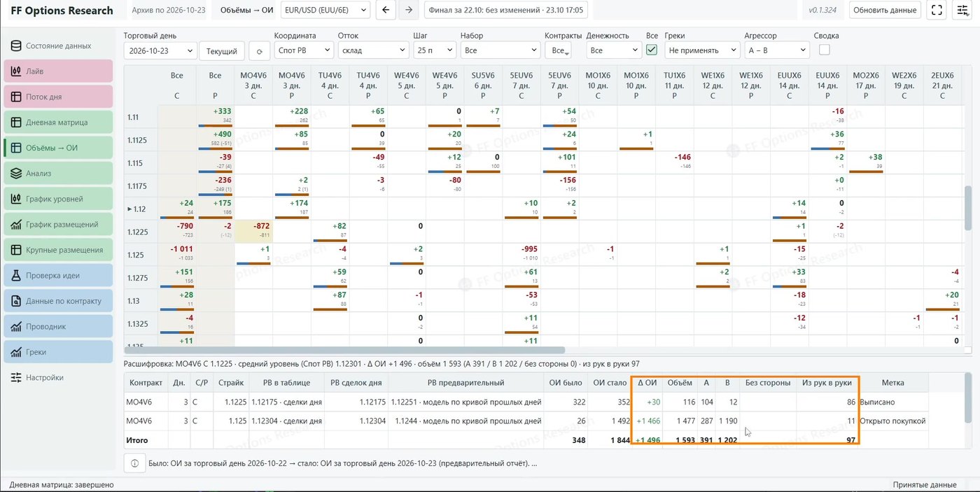Expand the 1.12 strike row arrow
The height and width of the screenshot is (492, 980).
130,209
